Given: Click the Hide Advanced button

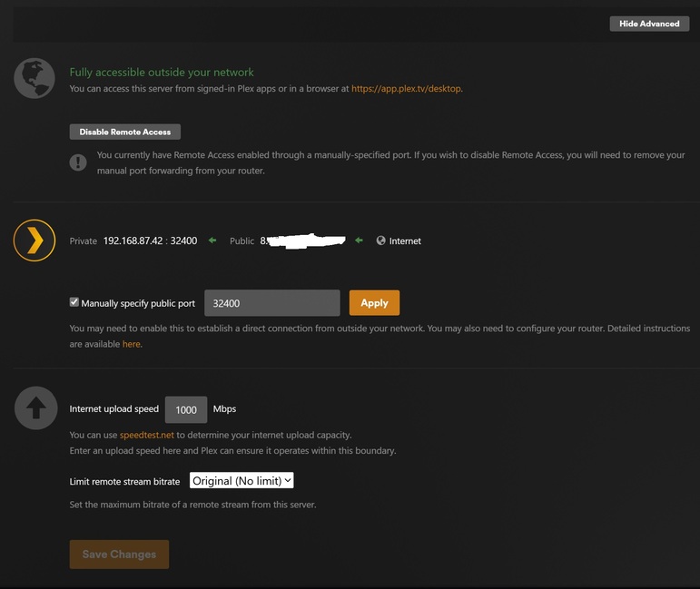Looking at the screenshot, I should click(x=649, y=24).
